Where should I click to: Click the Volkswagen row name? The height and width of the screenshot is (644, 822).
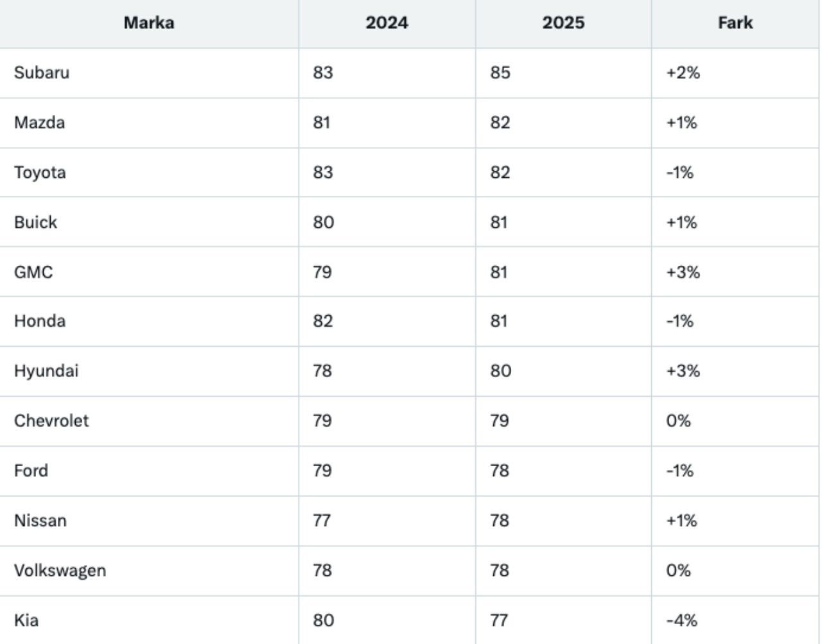[x=60, y=570]
